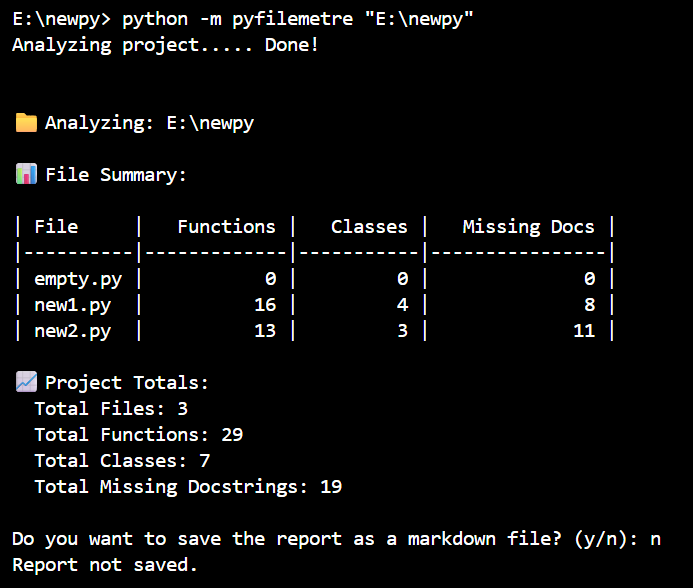Viewport: 693px width, 588px height.
Task: Click the 'Analyzing project..... Done!' line
Action: (x=165, y=45)
